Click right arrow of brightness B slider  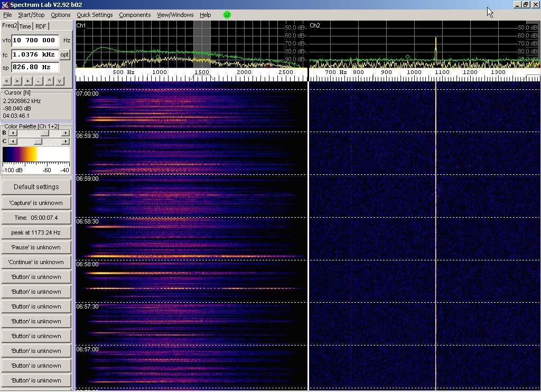66,133
